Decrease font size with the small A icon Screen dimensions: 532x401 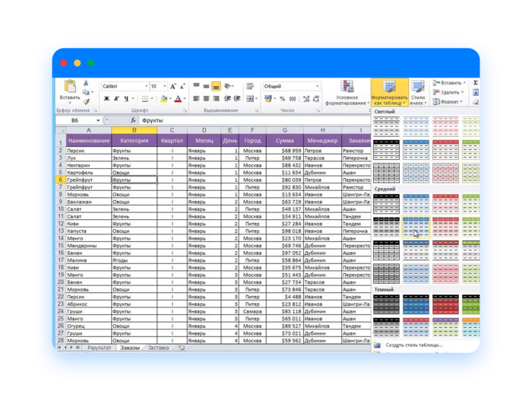pyautogui.click(x=182, y=86)
